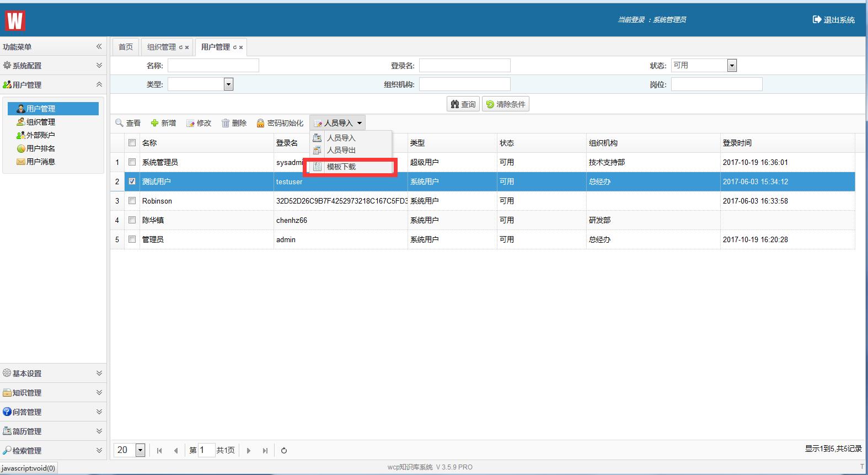
Task: Collapse the function menu sidebar arrows
Action: click(x=99, y=46)
